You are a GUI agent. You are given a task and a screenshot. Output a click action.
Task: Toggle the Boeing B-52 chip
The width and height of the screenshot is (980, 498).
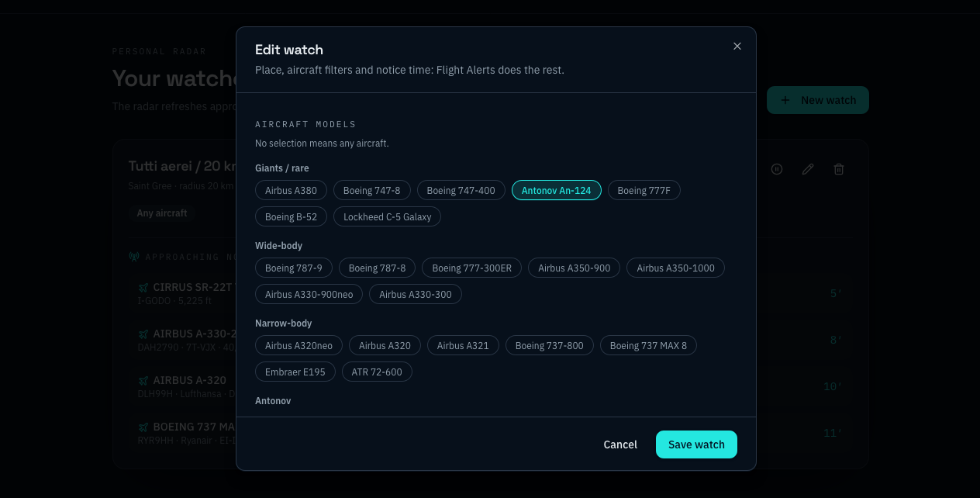pyautogui.click(x=291, y=216)
